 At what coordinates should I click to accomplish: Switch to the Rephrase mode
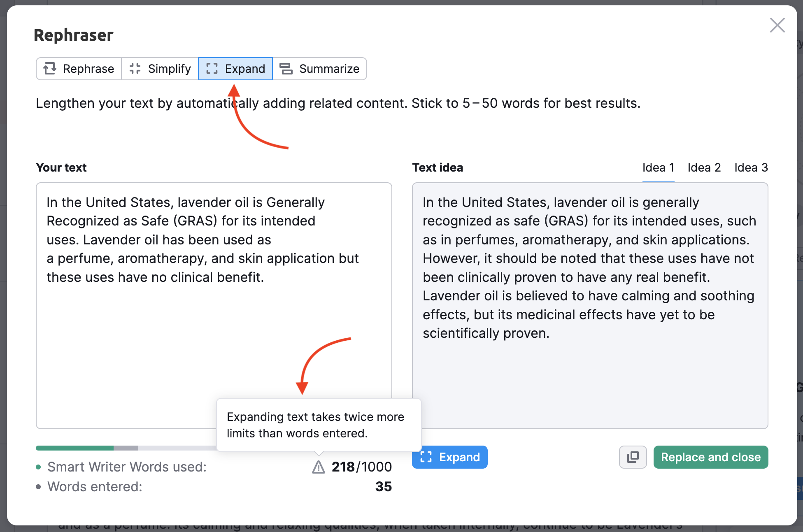pyautogui.click(x=78, y=68)
